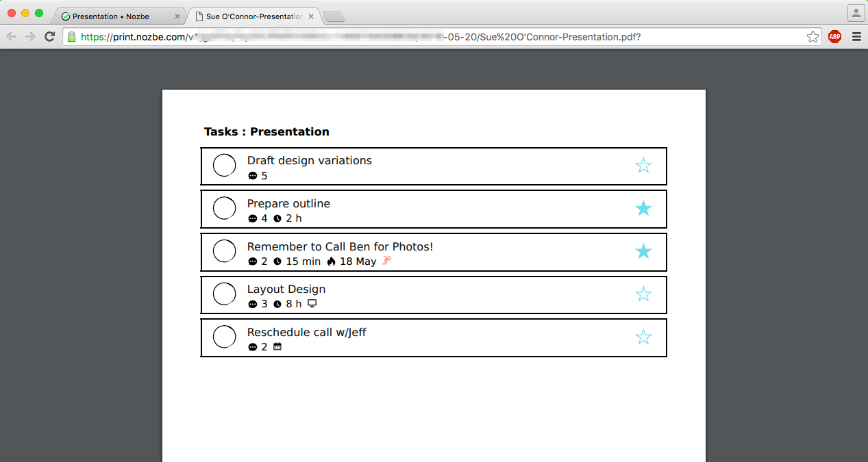This screenshot has height=462, width=868.
Task: Bookmark this page with the star icon
Action: [813, 37]
